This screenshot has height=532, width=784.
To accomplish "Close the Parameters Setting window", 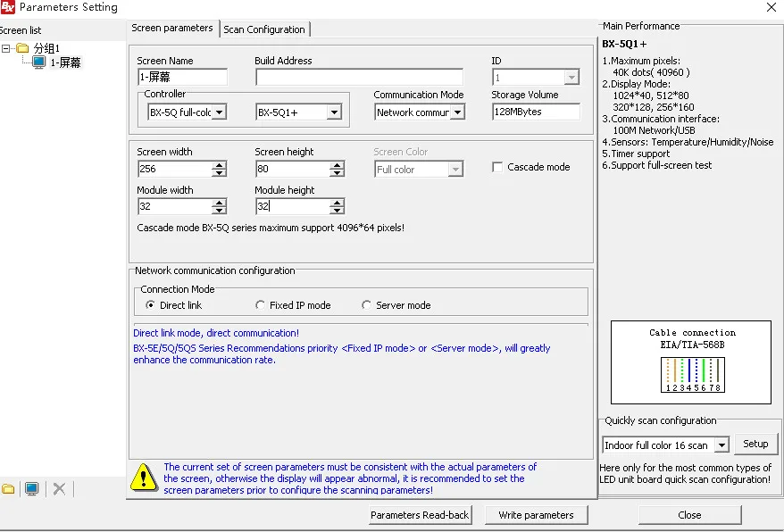I will [x=771, y=7].
